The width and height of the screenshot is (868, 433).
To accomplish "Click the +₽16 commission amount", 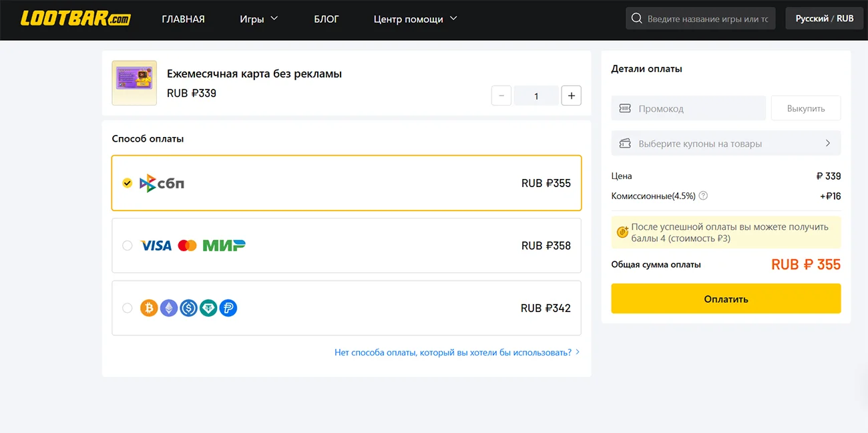I will [831, 196].
